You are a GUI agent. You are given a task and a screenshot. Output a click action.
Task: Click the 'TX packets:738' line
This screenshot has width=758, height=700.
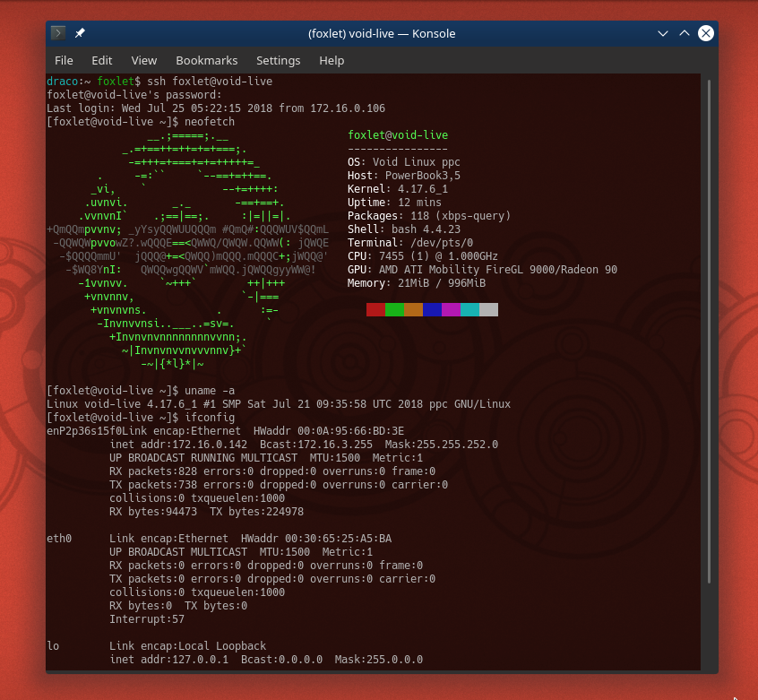(x=279, y=484)
